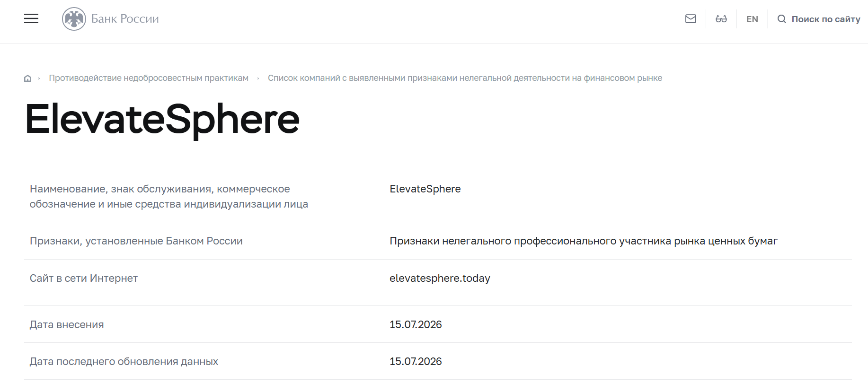
Task: Open the envelope contact icon
Action: (x=691, y=19)
